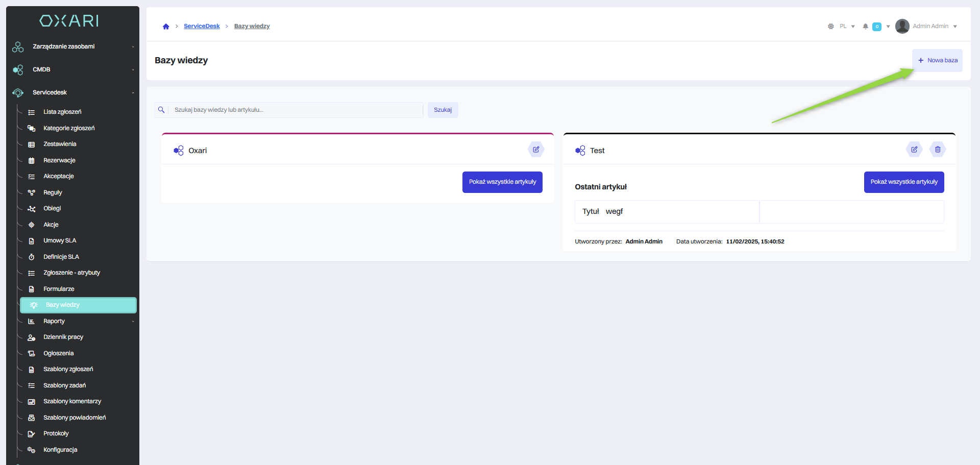Click the Nowa baza button

pos(937,60)
